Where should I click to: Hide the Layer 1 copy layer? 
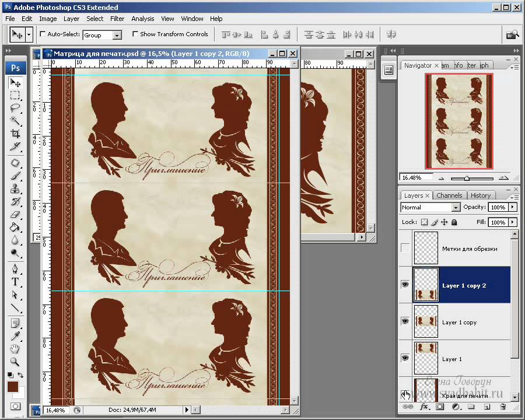pos(405,321)
